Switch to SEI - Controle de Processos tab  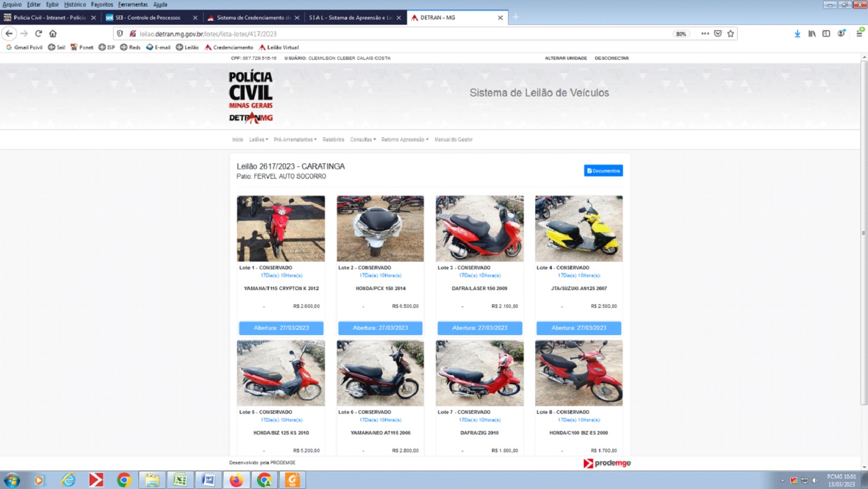pyautogui.click(x=148, y=18)
